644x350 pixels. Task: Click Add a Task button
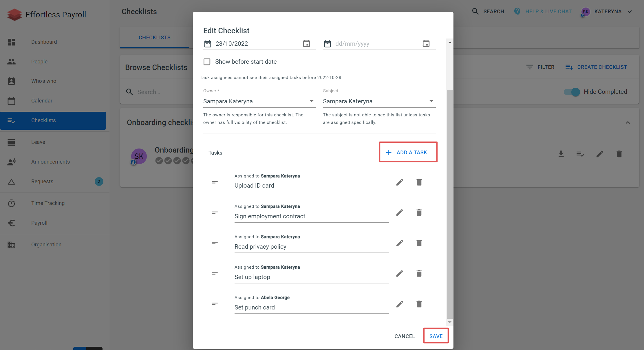pos(408,152)
